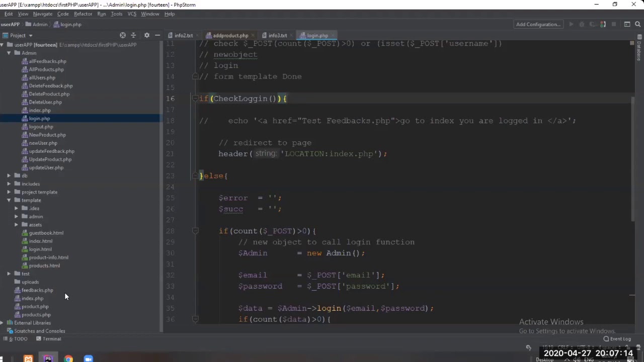Collapse the template folder

click(x=9, y=200)
